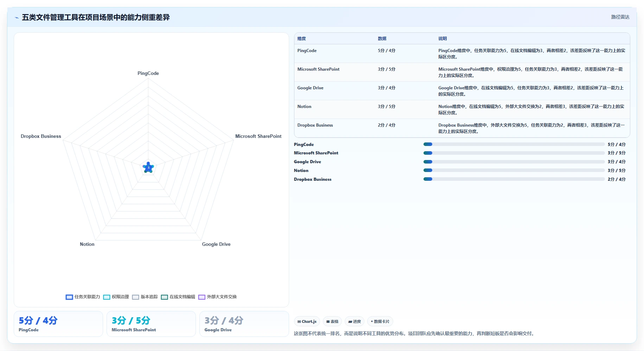Open the Microsoft SharePoint 3分 / 5分 data card

pyautogui.click(x=151, y=324)
